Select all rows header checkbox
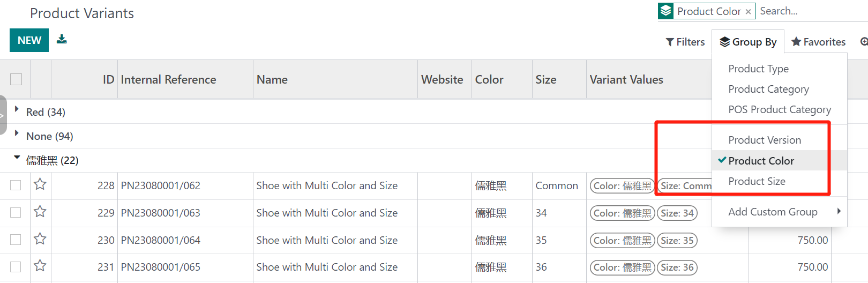 (x=16, y=79)
